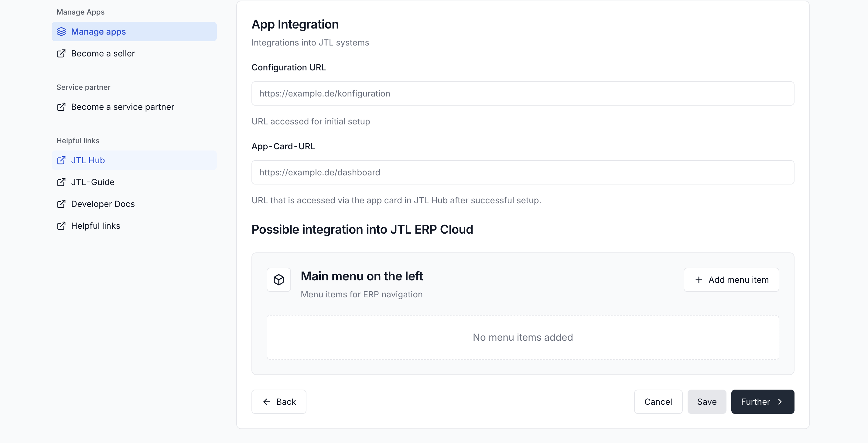Click the 'Main menu on the left' title
This screenshot has height=443, width=868.
pos(361,276)
